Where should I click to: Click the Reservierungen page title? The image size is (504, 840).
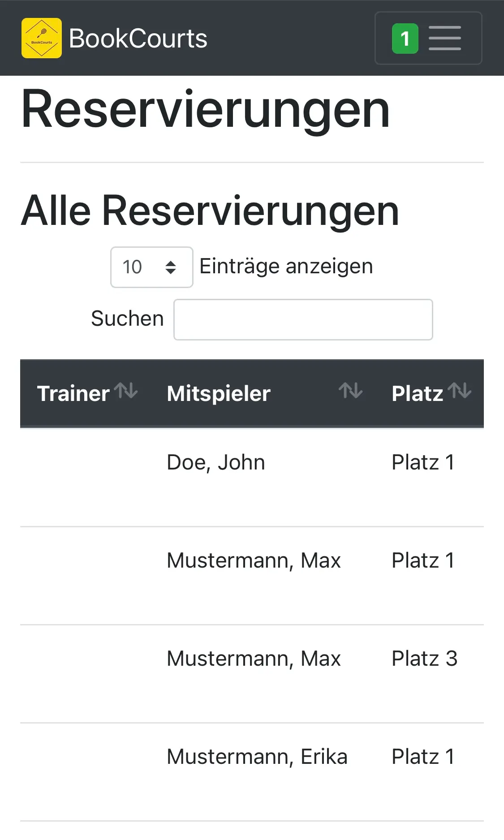click(205, 110)
